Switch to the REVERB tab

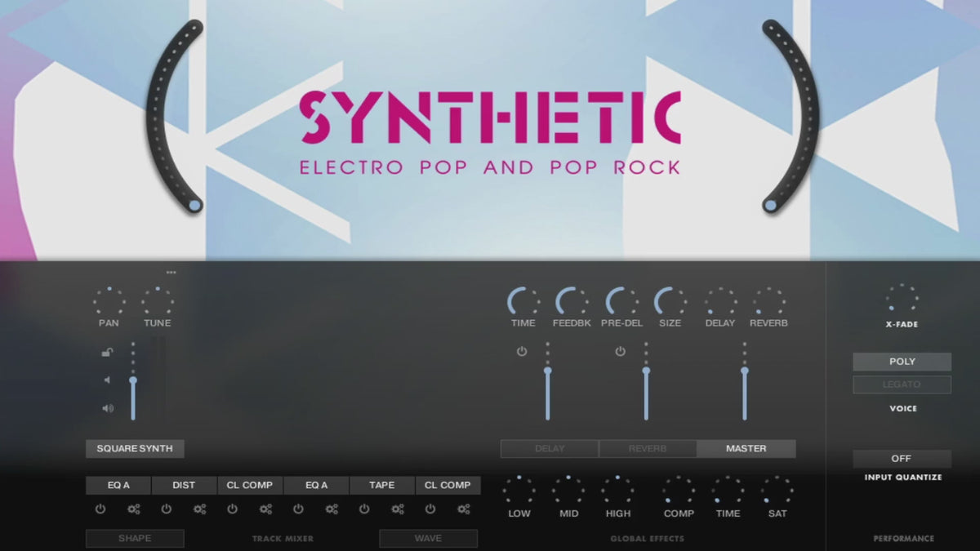648,448
